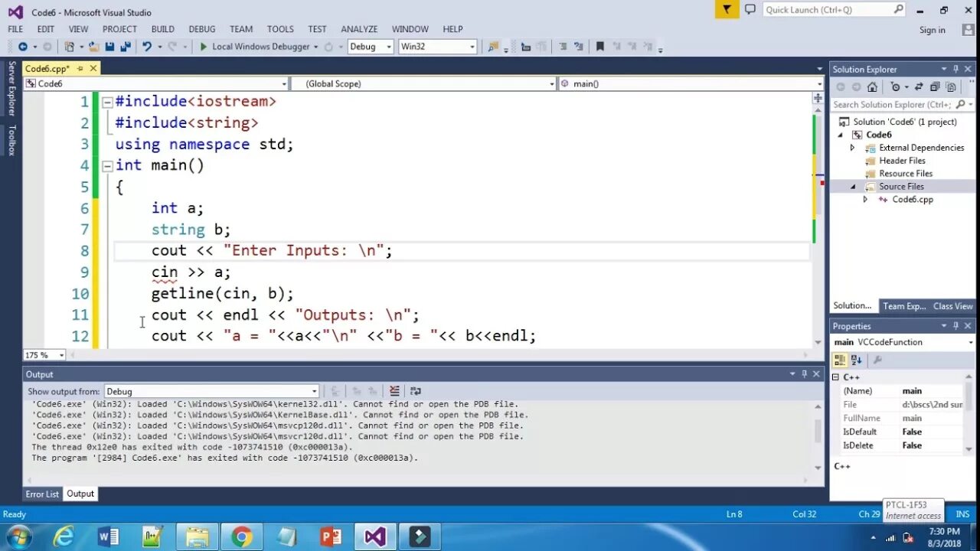Open Microsoft Word from the taskbar
980x551 pixels.
coord(108,537)
